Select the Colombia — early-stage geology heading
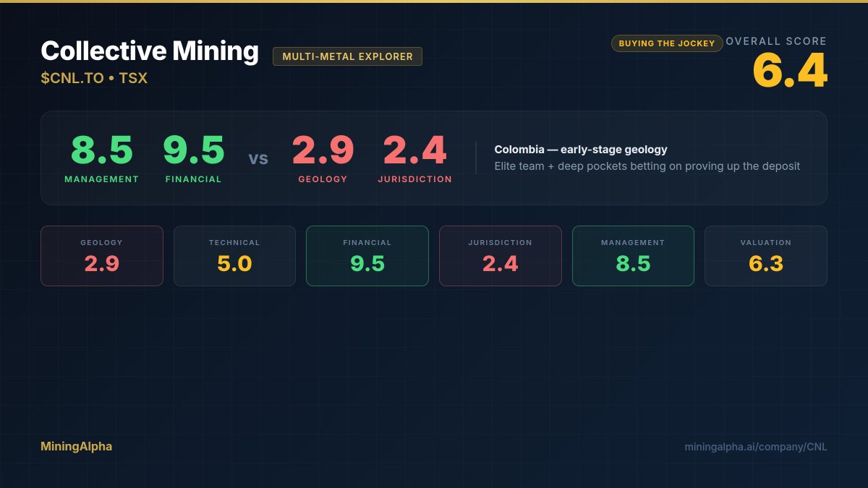Viewport: 868px width, 488px height. coord(581,150)
